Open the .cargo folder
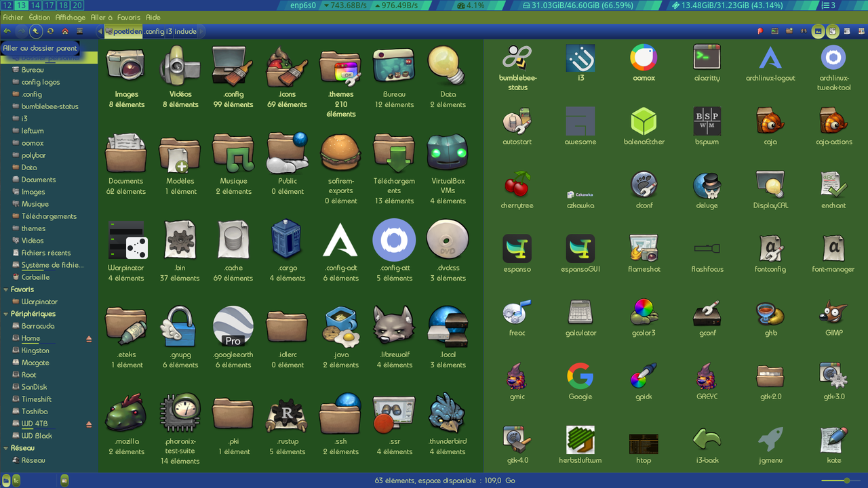Image resolution: width=868 pixels, height=488 pixels. tap(287, 251)
